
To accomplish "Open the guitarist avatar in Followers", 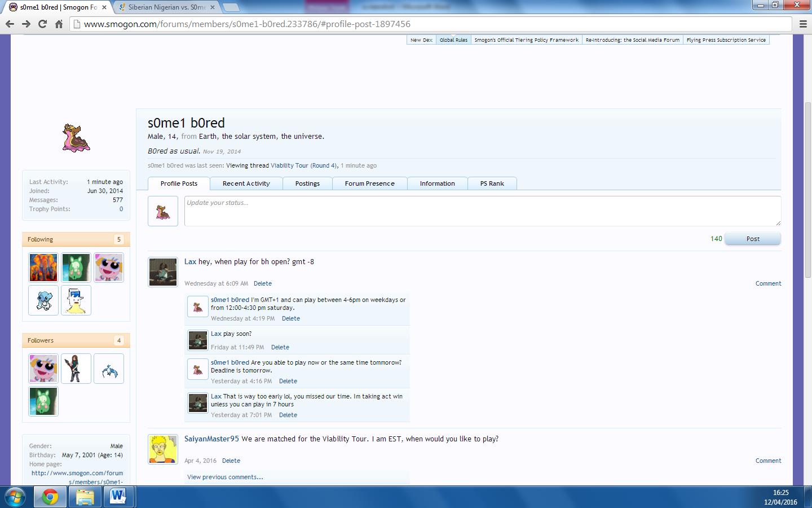I will pos(76,369).
